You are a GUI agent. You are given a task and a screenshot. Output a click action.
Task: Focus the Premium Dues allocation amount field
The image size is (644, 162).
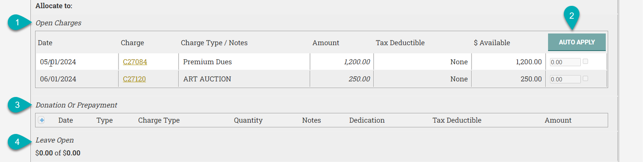tap(565, 62)
